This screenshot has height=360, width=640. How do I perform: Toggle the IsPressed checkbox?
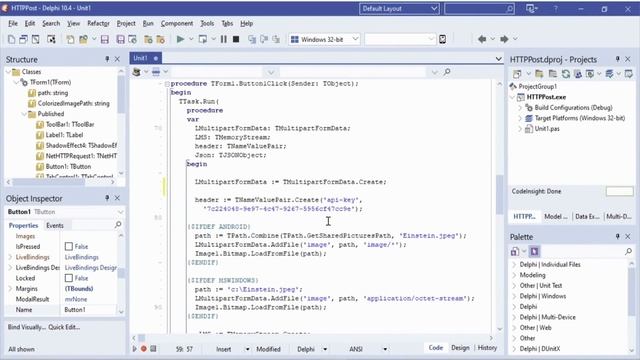69,247
